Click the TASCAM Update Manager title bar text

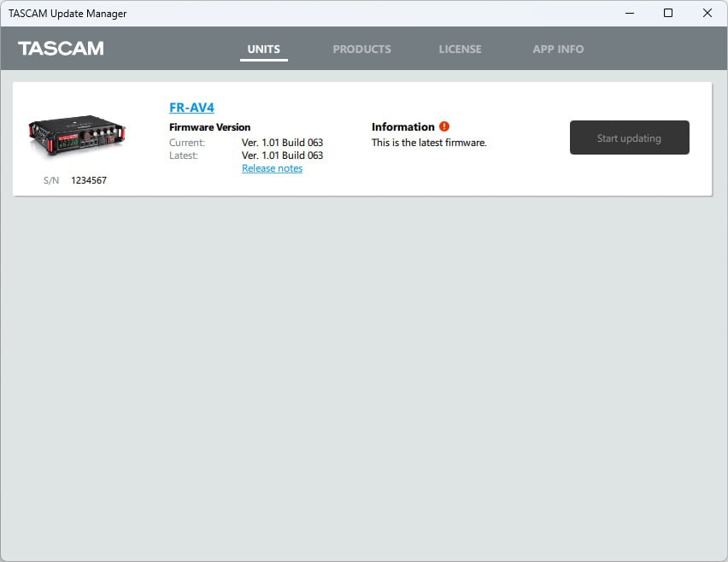68,13
